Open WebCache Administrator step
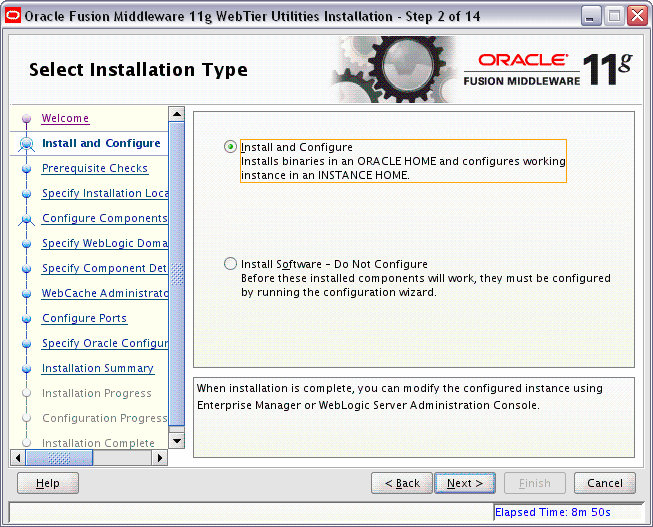Viewport: 653px width, 527px height. 105,293
